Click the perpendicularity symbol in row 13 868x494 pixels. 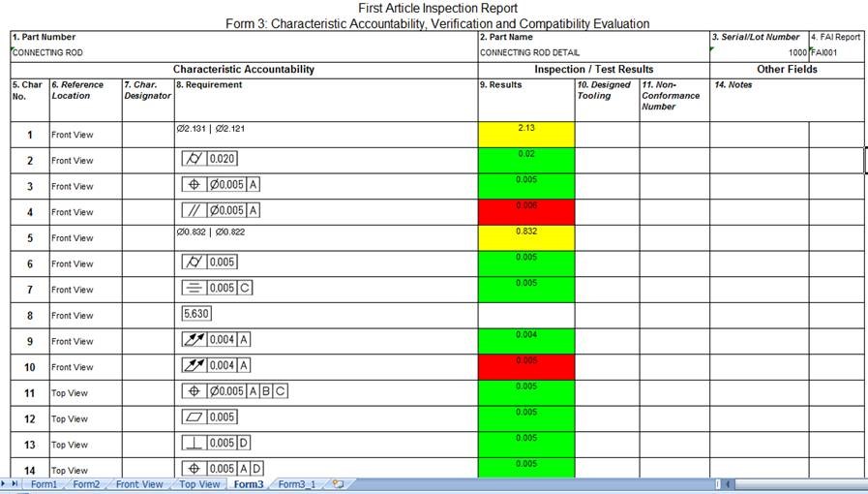tap(194, 443)
